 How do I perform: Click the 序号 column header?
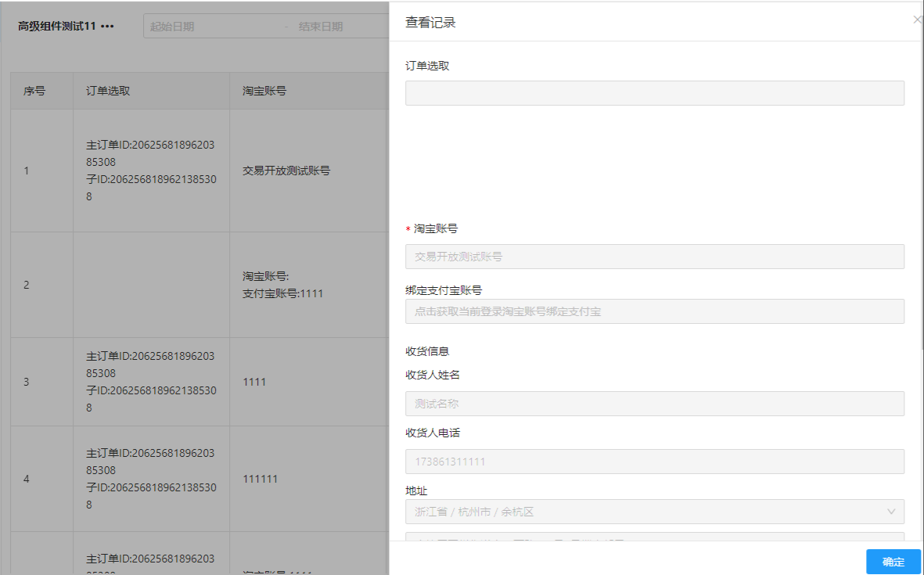34,91
